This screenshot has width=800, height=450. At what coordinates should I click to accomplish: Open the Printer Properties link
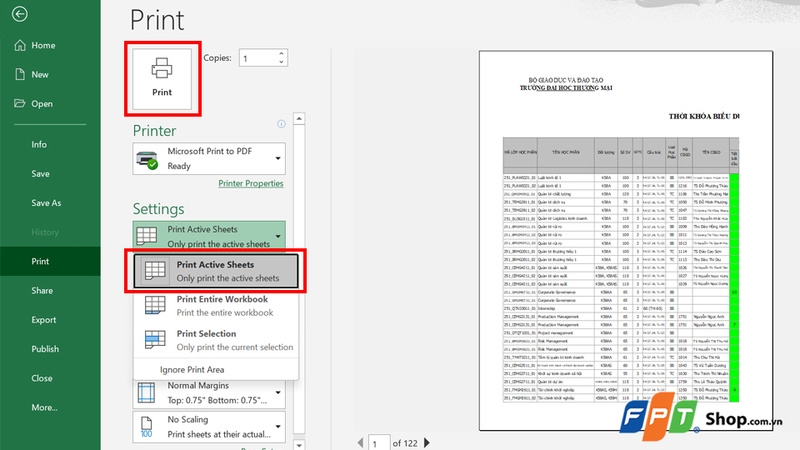(x=251, y=183)
